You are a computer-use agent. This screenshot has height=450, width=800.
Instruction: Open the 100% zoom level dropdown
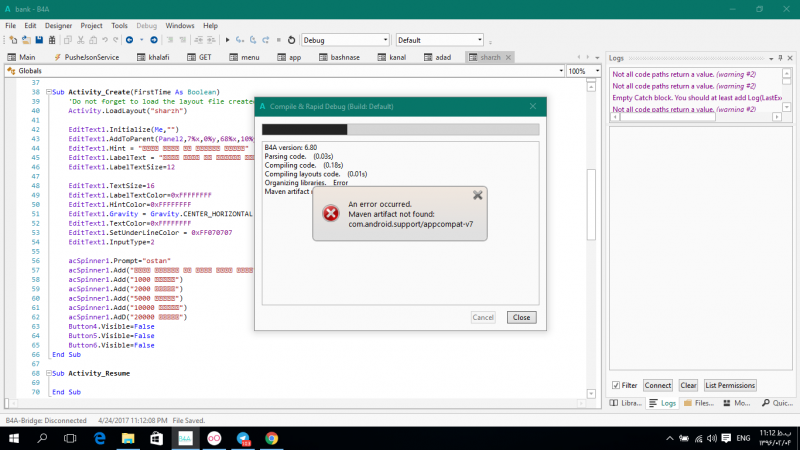click(x=583, y=72)
